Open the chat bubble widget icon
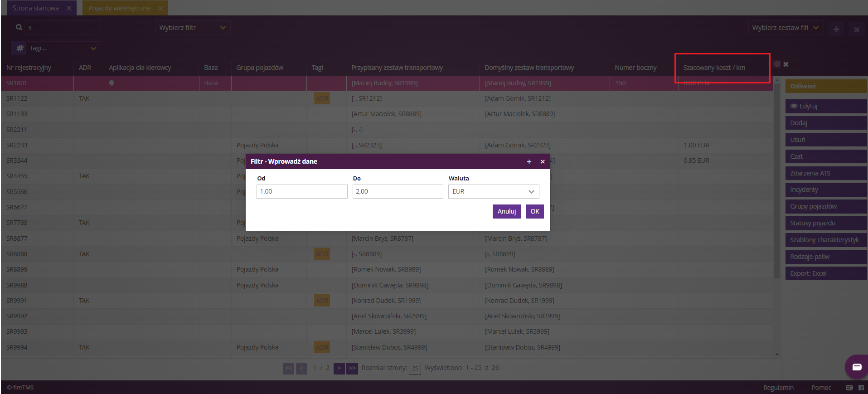The width and height of the screenshot is (868, 394). pos(857,367)
